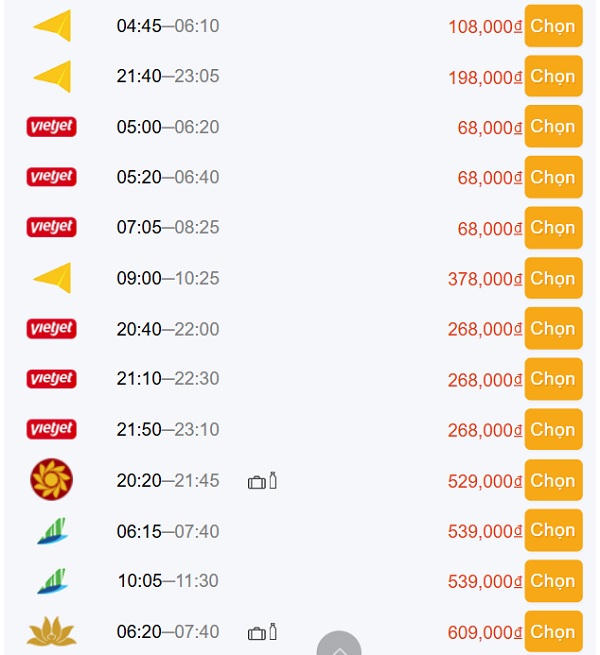600x655 pixels.
Task: Pick the 05:20 Vietjet flight's Chọn button
Action: (x=553, y=177)
